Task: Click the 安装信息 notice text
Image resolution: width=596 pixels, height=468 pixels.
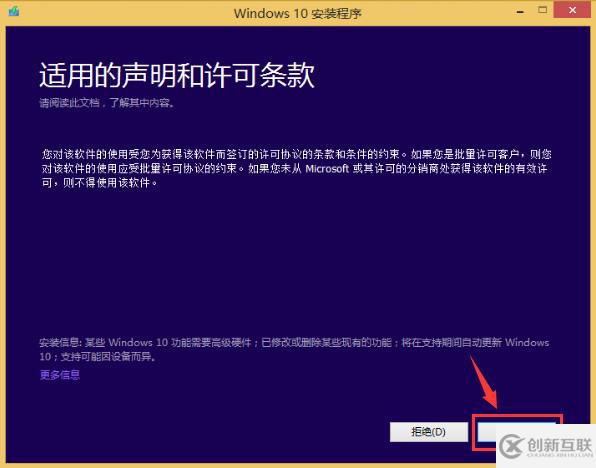Action: pos(294,349)
